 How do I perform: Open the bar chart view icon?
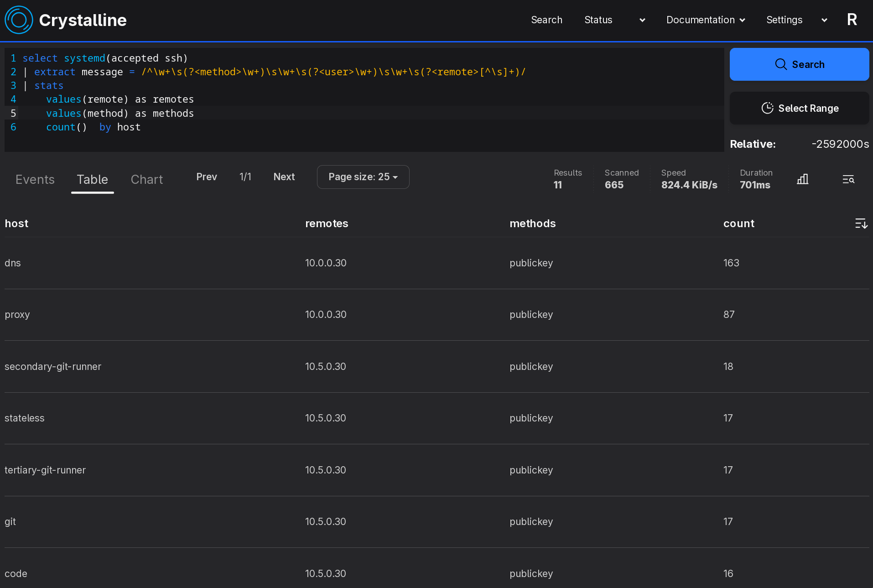coord(802,179)
